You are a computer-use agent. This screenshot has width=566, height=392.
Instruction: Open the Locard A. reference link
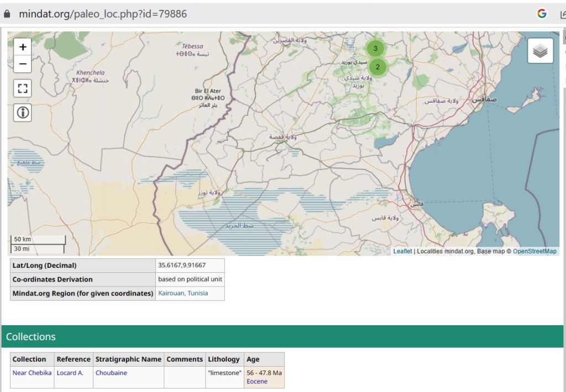click(x=70, y=373)
